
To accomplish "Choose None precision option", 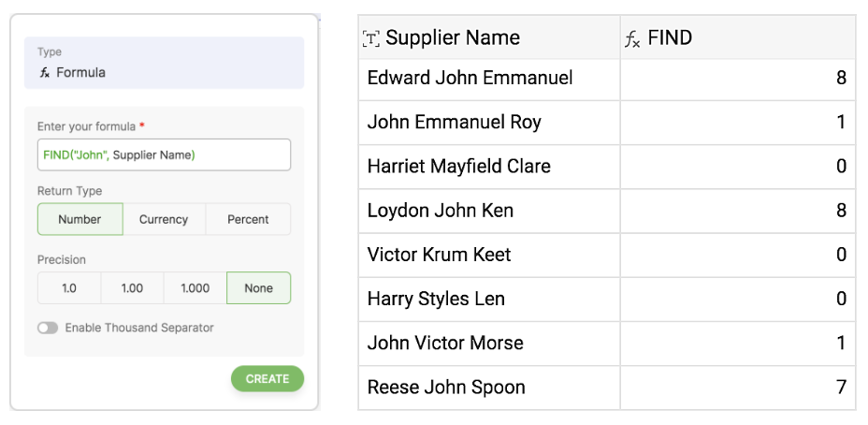I will tap(258, 288).
